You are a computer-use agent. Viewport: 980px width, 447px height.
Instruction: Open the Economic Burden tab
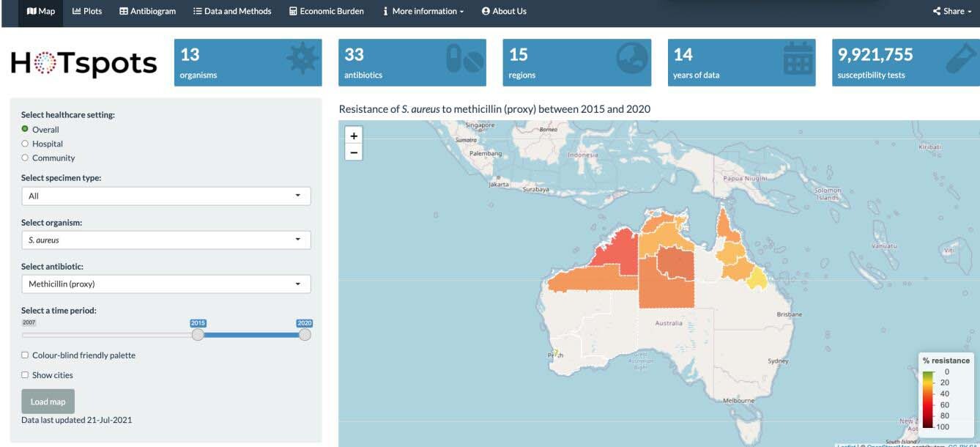(x=326, y=11)
